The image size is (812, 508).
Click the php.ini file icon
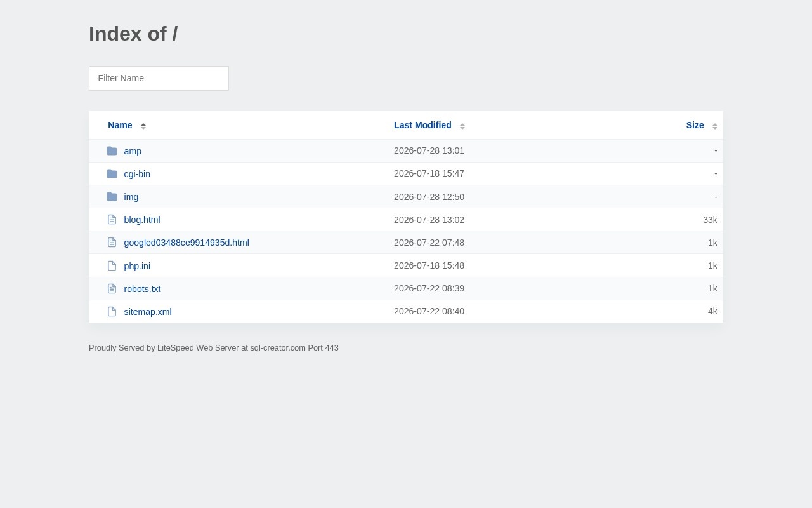tap(112, 265)
